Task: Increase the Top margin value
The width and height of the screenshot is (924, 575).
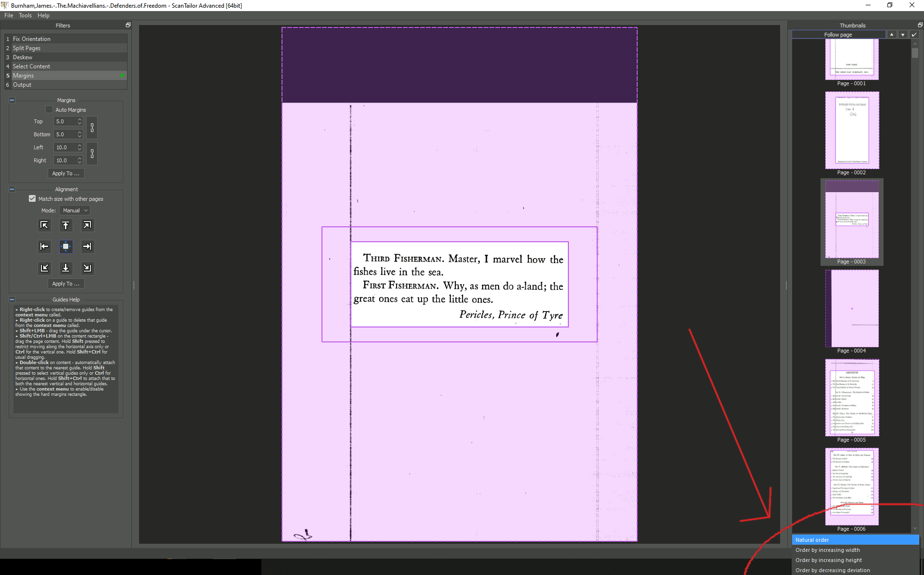Action: point(80,119)
